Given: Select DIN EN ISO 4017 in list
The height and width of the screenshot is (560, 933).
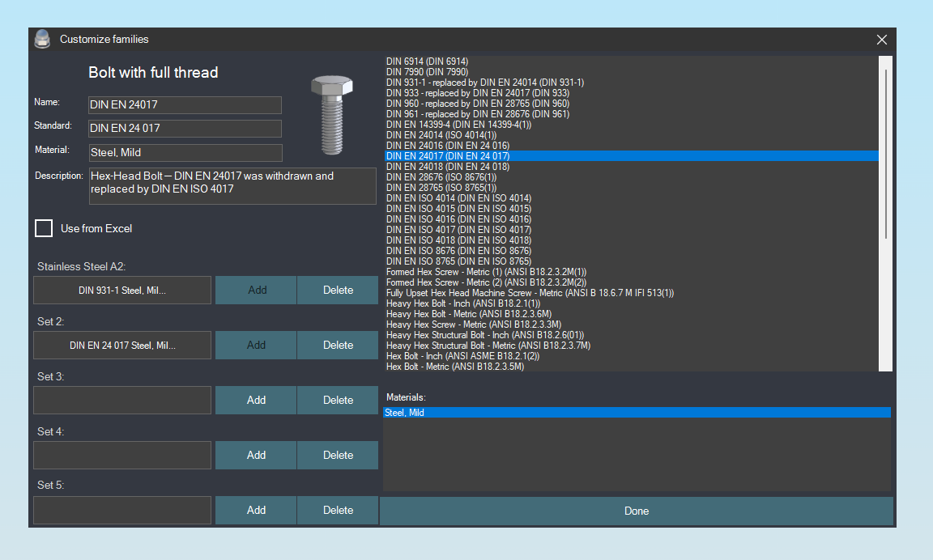Looking at the screenshot, I should 458,230.
